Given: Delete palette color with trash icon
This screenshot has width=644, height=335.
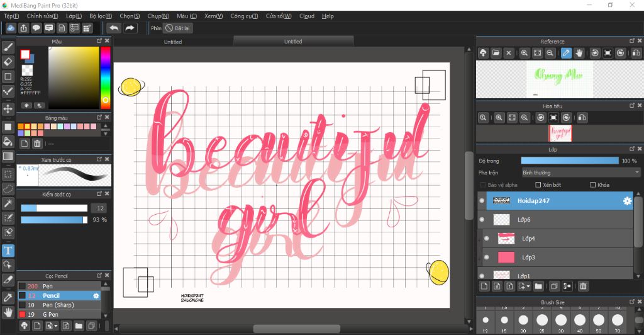Looking at the screenshot, I should (37, 144).
